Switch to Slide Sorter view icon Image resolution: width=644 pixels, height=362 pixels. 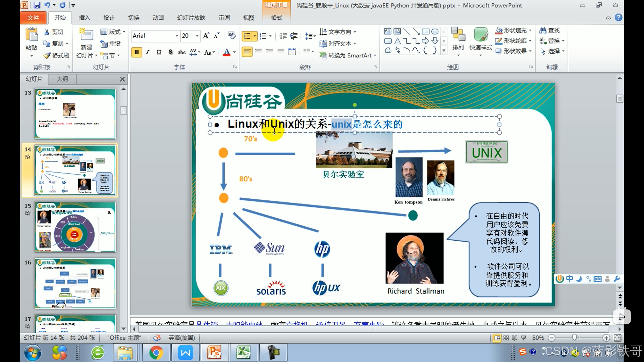click(506, 338)
